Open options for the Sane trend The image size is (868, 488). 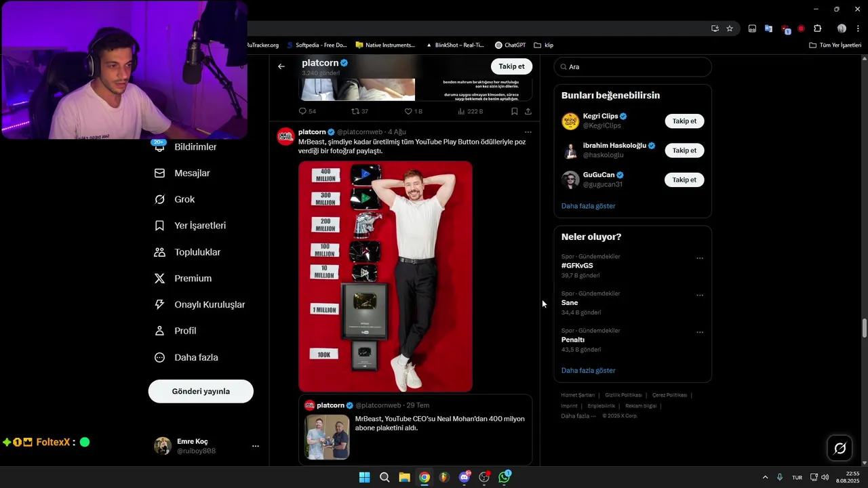700,296
